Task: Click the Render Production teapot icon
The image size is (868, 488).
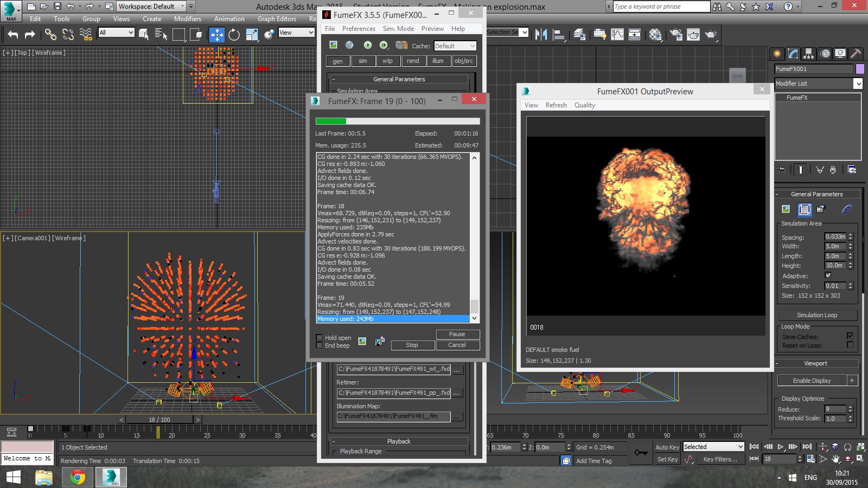Action: pos(711,35)
